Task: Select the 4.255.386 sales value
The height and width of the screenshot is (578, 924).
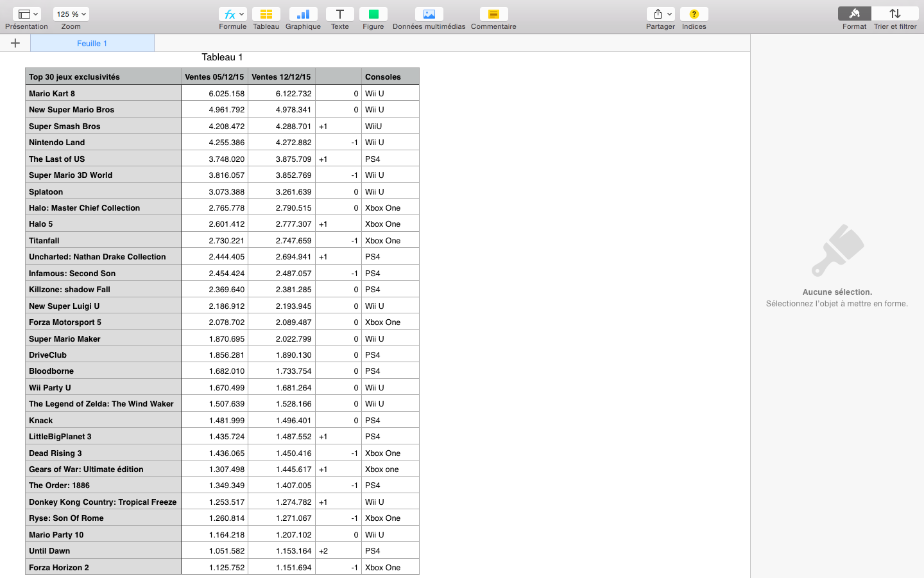Action: (214, 142)
